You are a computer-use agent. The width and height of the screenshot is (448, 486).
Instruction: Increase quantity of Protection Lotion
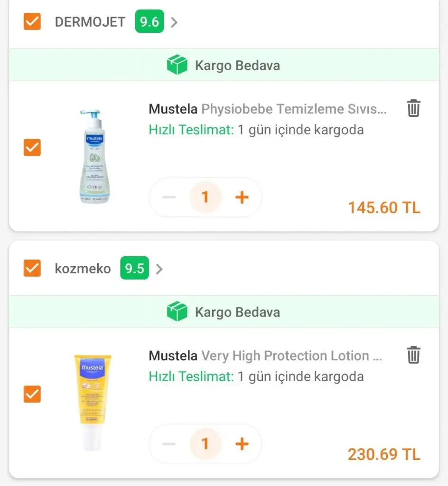pos(242,444)
